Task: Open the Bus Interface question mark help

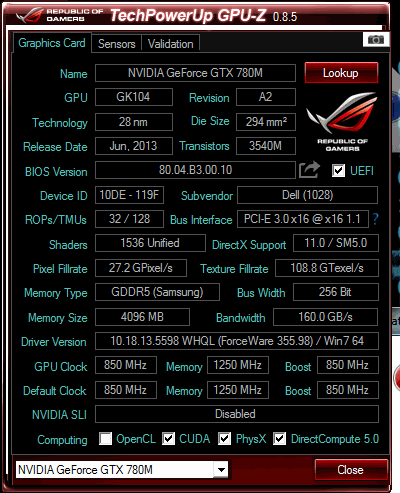Action: (375, 219)
